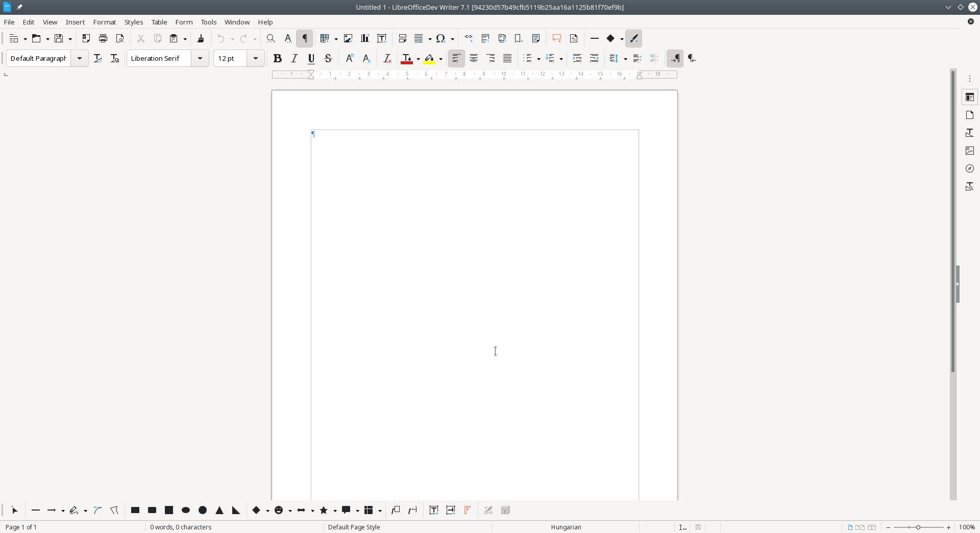Expand the Highlighting Color dropdown arrow

pos(440,59)
